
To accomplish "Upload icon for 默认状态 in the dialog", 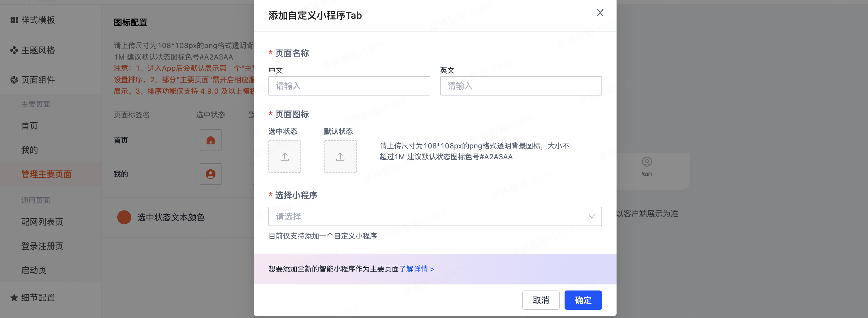I will (x=340, y=156).
